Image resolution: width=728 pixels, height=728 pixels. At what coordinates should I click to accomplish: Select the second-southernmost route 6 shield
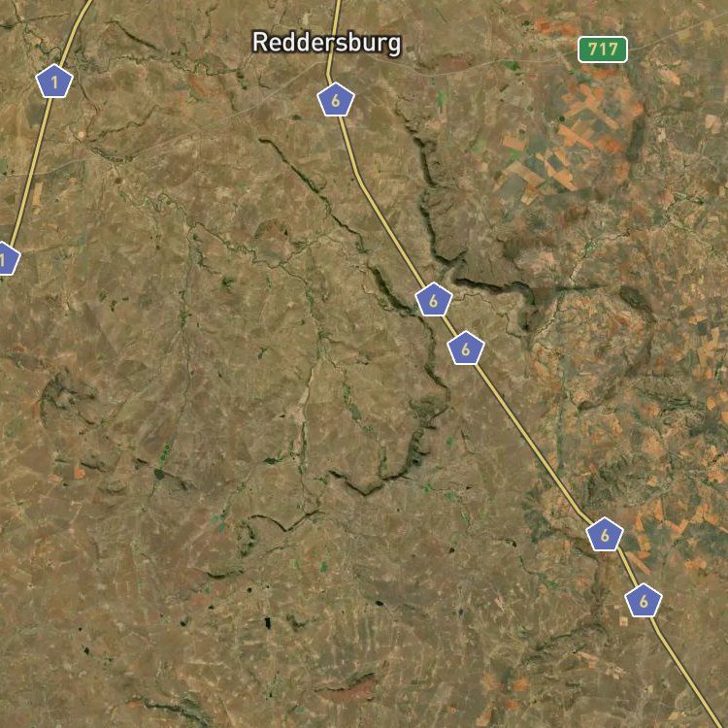coord(604,535)
